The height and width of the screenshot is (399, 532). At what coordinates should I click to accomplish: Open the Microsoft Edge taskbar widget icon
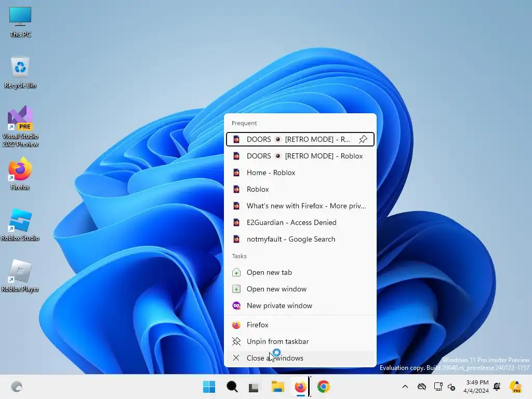(x=17, y=387)
